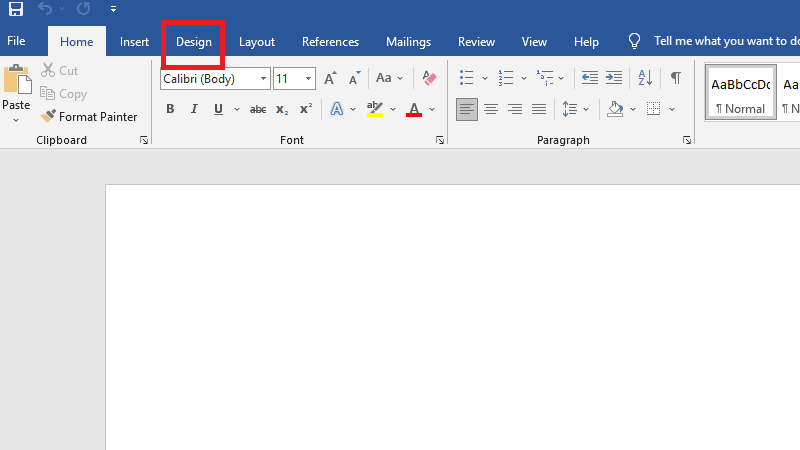Open the font size dropdown
The width and height of the screenshot is (800, 450).
click(309, 78)
